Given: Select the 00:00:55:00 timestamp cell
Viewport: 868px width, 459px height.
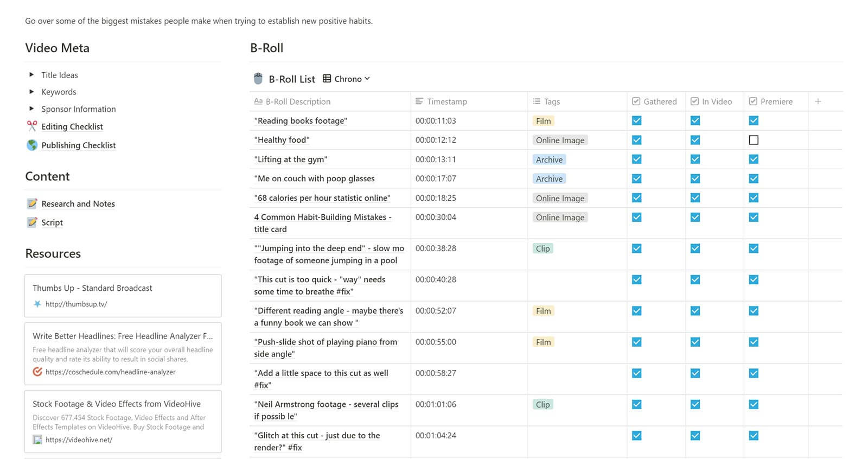Looking at the screenshot, I should click(469, 348).
